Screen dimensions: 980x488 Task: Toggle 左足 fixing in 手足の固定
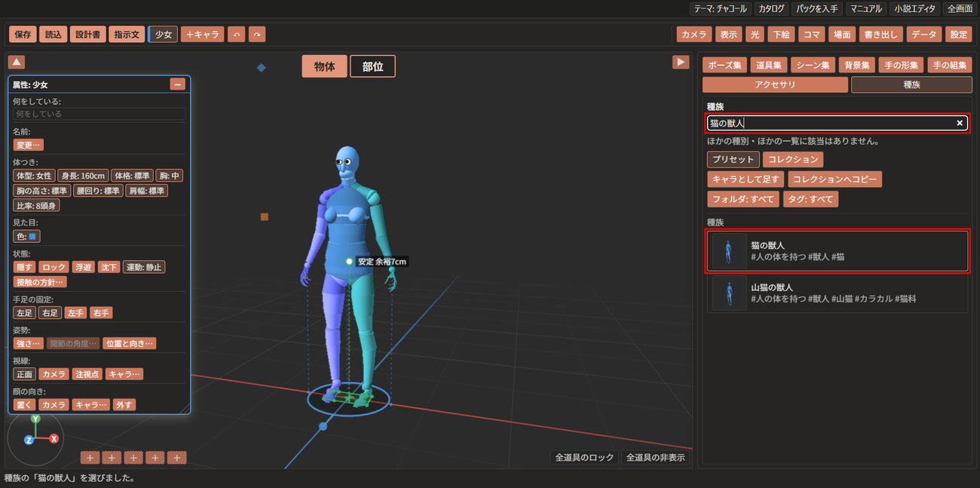click(25, 313)
